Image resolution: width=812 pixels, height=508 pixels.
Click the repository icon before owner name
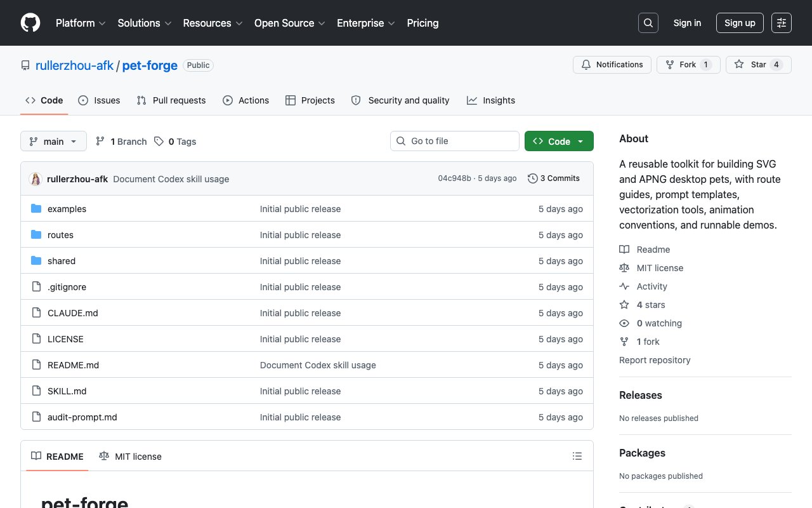25,65
